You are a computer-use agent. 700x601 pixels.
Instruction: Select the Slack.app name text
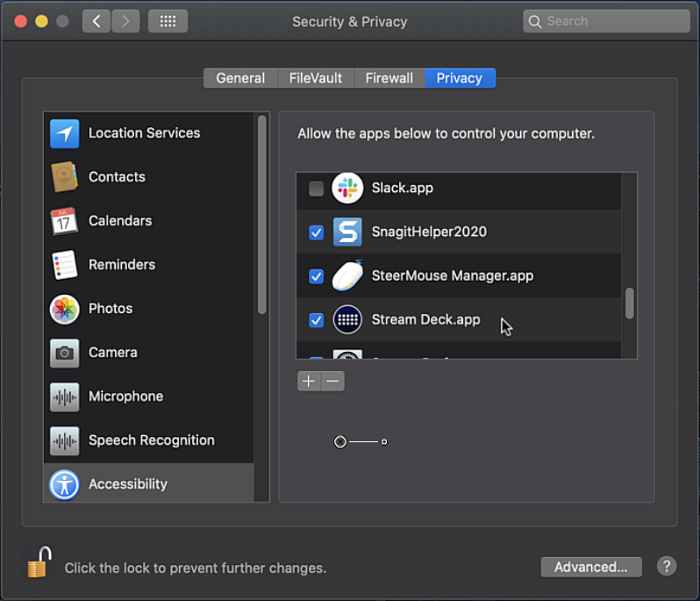pyautogui.click(x=403, y=188)
